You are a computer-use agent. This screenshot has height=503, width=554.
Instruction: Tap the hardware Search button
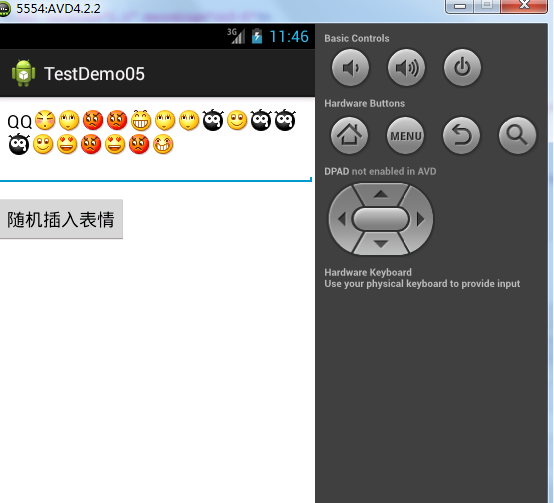517,135
